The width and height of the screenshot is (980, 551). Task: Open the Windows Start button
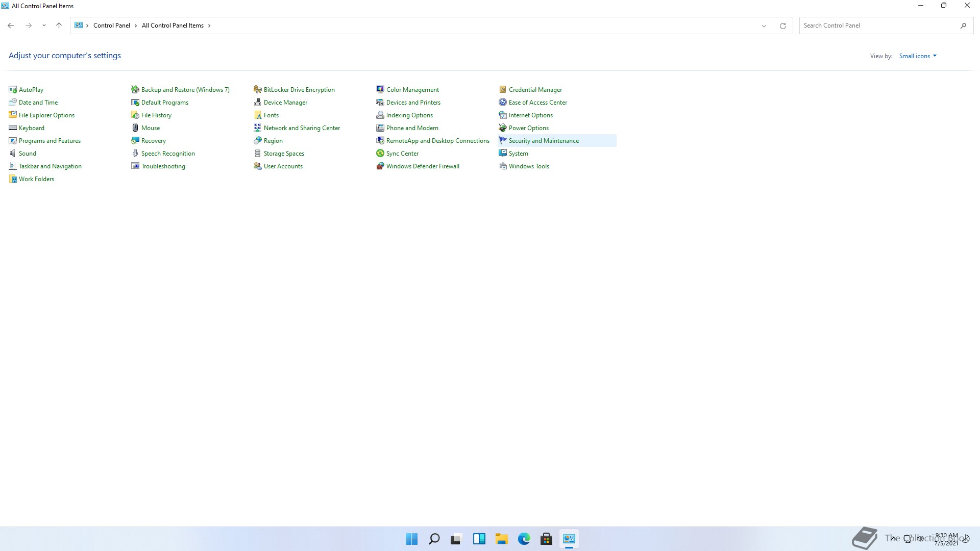(411, 539)
